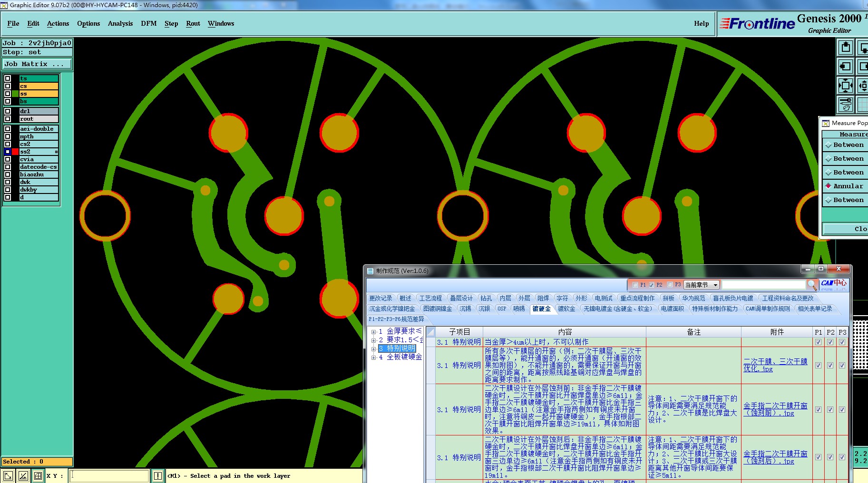Switch to the 华为规范 tab
Viewport: 868px width, 483px height.
693,298
